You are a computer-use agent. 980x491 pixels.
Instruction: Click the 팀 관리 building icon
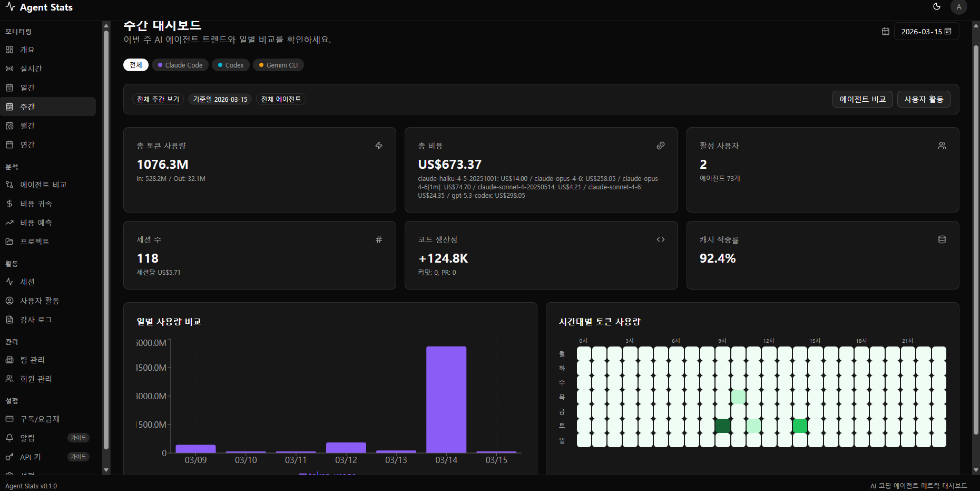(x=9, y=360)
